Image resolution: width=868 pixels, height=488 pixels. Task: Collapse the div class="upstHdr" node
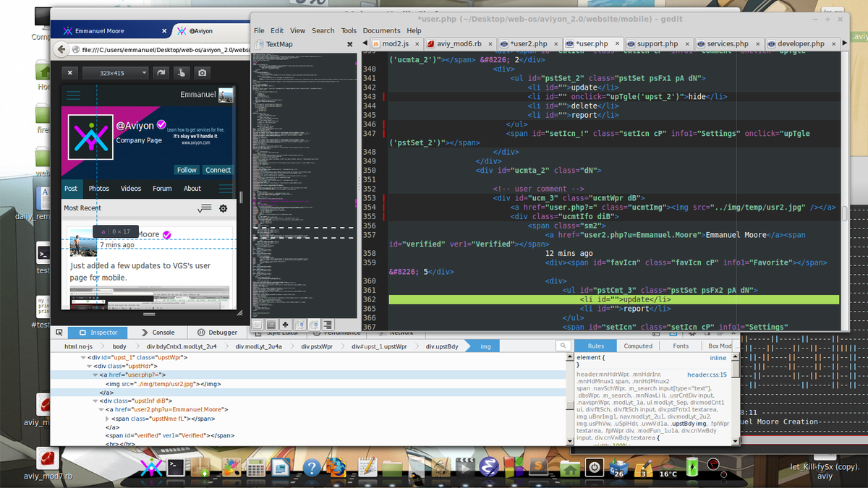pos(89,367)
